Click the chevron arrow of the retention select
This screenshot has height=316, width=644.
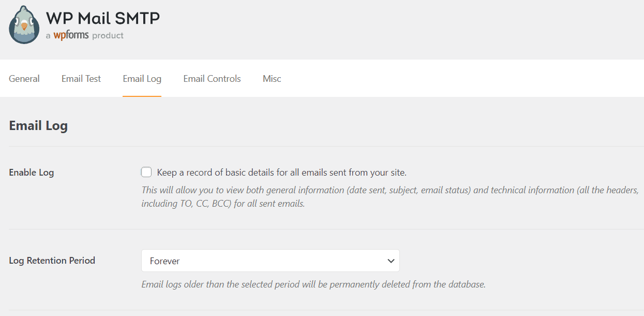pyautogui.click(x=391, y=261)
